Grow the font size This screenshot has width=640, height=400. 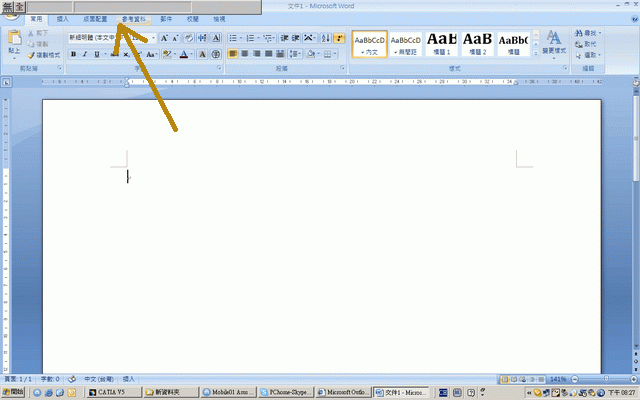pos(164,38)
